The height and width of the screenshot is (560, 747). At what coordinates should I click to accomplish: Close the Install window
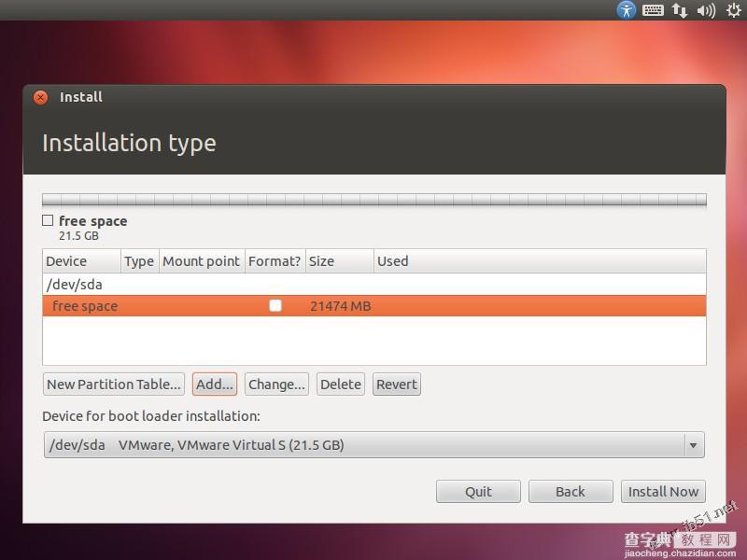pyautogui.click(x=40, y=97)
